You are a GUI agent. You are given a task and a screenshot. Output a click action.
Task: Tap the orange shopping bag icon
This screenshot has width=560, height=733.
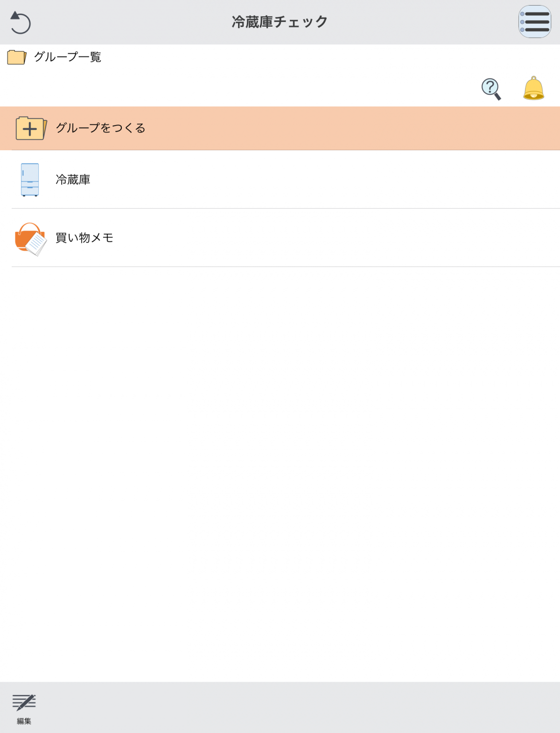click(x=31, y=239)
